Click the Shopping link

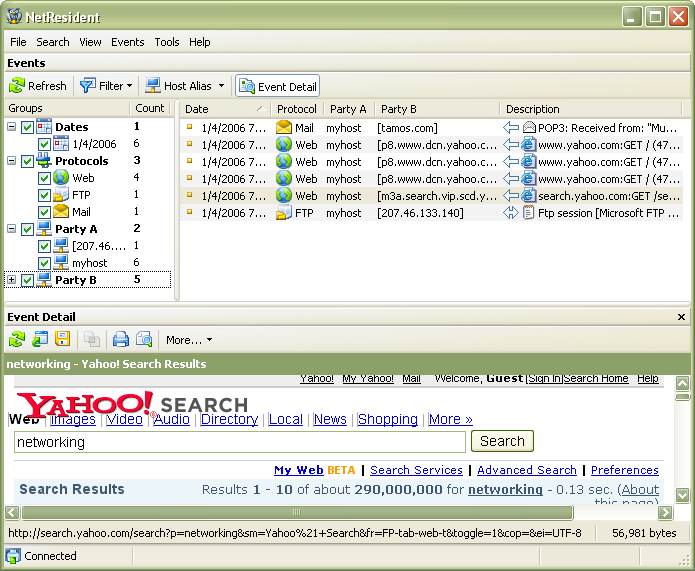[388, 419]
